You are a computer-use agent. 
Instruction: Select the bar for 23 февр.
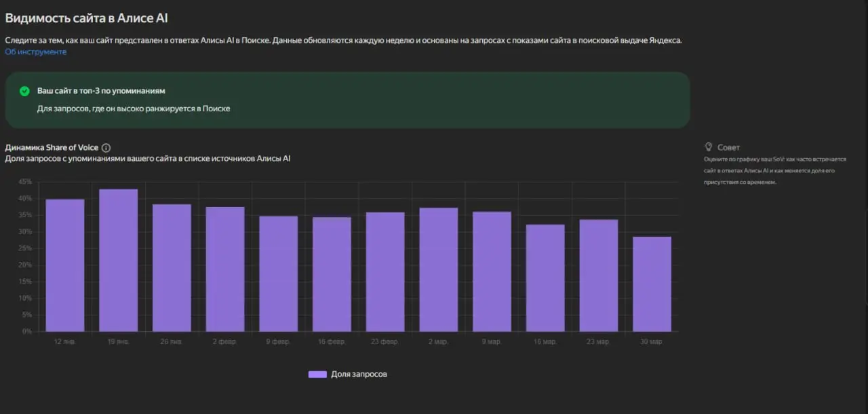385,272
